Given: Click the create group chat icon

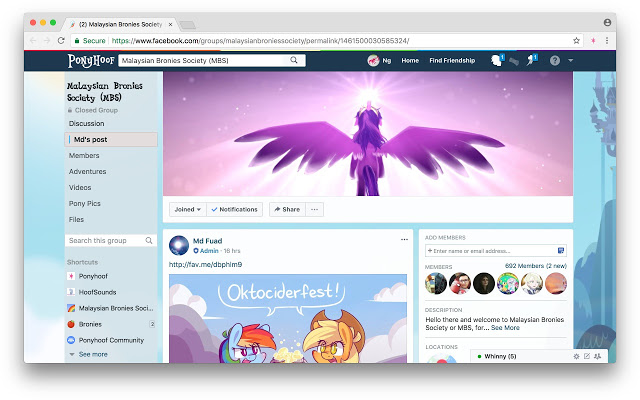Looking at the screenshot, I should pos(598,356).
